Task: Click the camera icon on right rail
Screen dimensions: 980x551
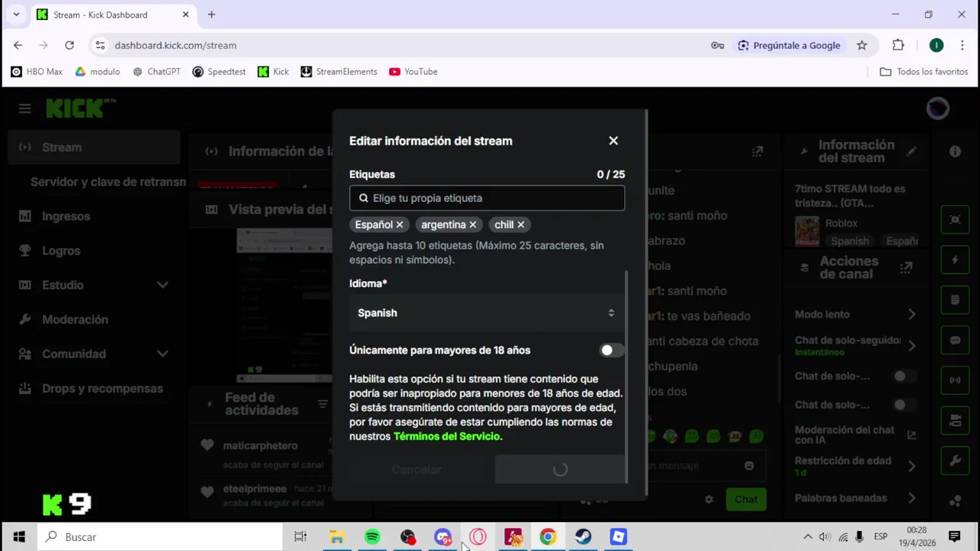Action: (x=955, y=420)
